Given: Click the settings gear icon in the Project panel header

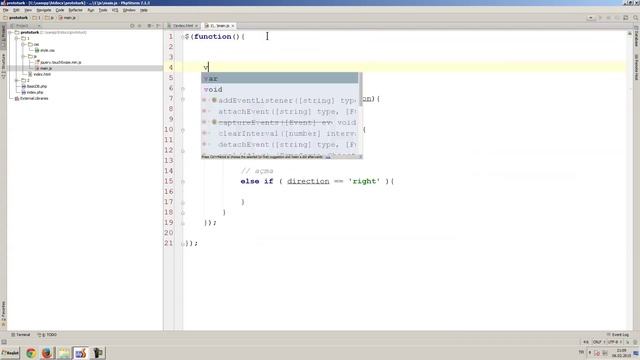Looking at the screenshot, I should tap(149, 26).
